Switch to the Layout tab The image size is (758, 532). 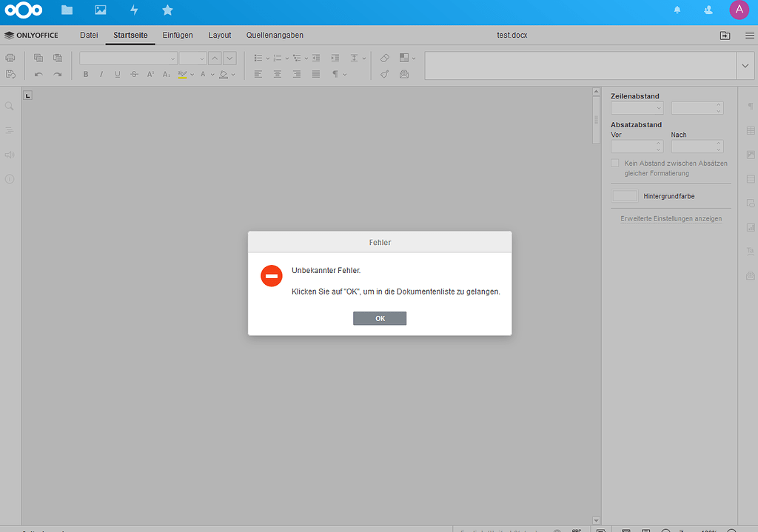click(x=219, y=36)
